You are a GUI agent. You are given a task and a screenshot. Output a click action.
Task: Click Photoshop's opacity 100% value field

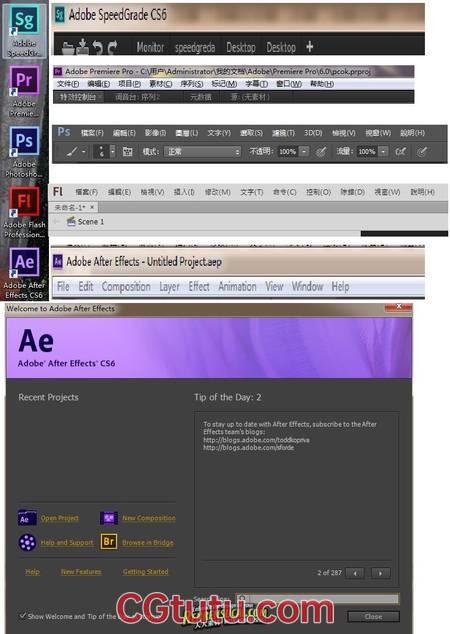pyautogui.click(x=287, y=152)
